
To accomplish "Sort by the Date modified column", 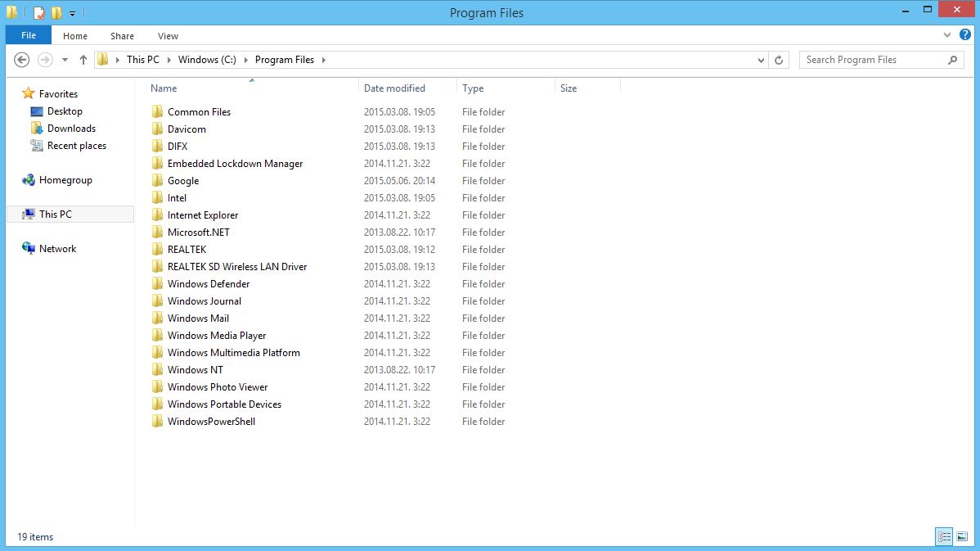I will [x=394, y=88].
